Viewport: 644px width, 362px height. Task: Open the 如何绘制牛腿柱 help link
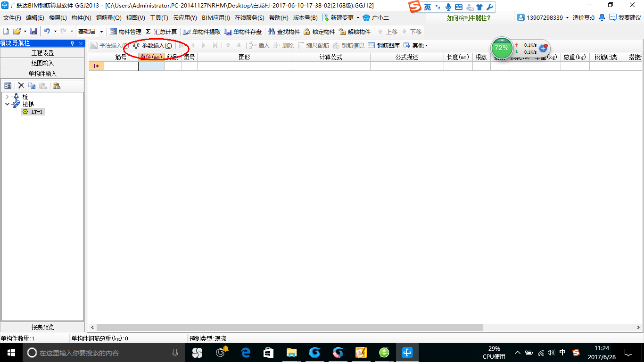point(469,18)
